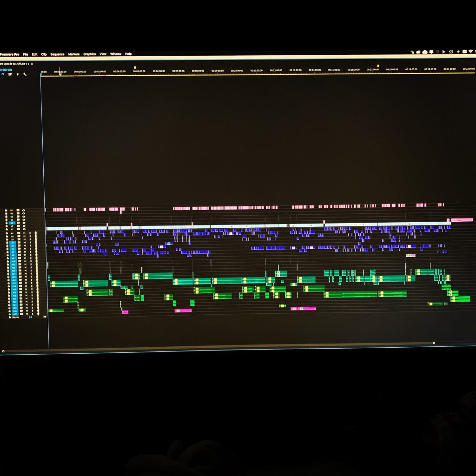Toggle snap in timeline (magnet icon)
Screen dimensions: 476x476
point(3,74)
